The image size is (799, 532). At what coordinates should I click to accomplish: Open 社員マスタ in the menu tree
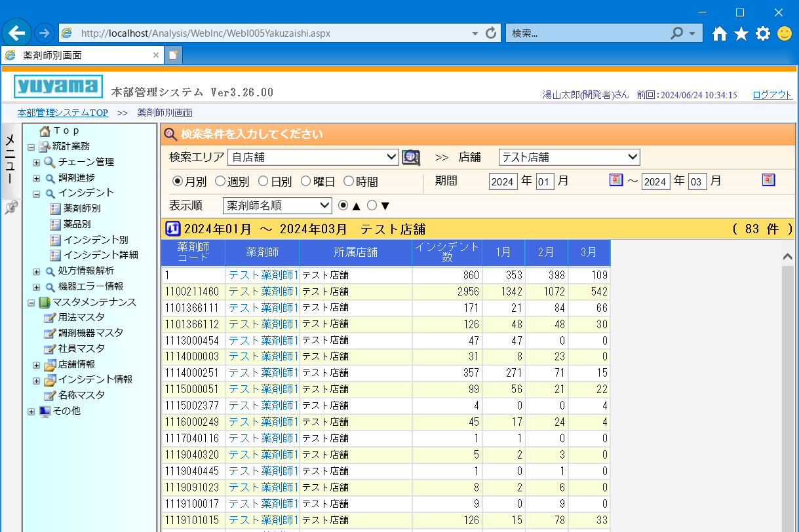(81, 349)
